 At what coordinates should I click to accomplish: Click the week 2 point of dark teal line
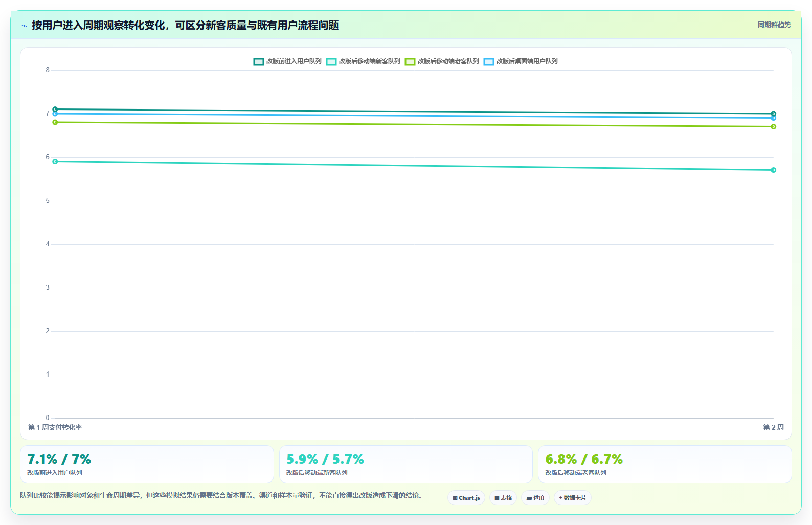point(774,114)
